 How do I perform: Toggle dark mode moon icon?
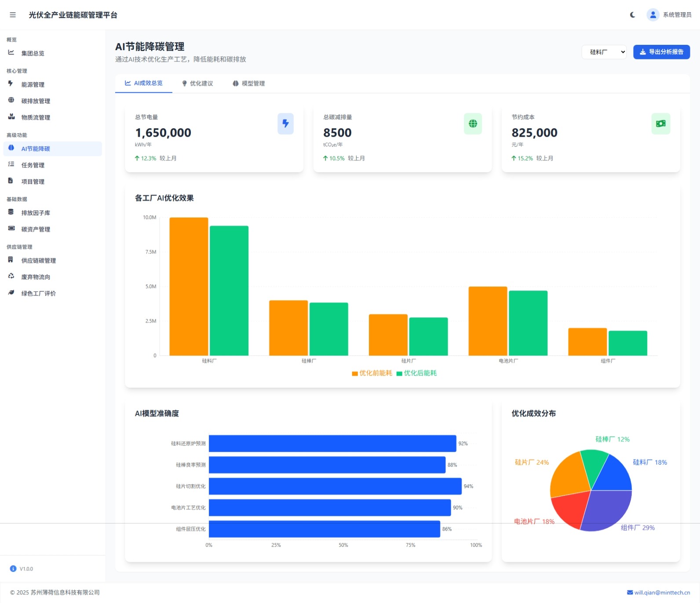click(632, 15)
